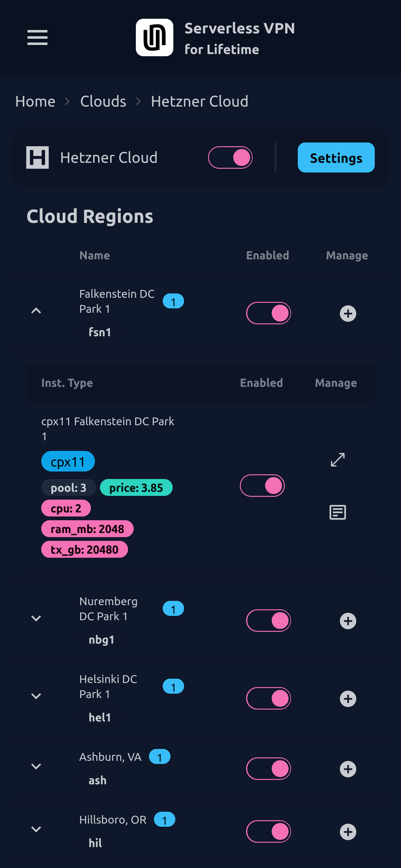The image size is (401, 868).
Task: Click the add icon for Falkenstein region
Action: (348, 314)
